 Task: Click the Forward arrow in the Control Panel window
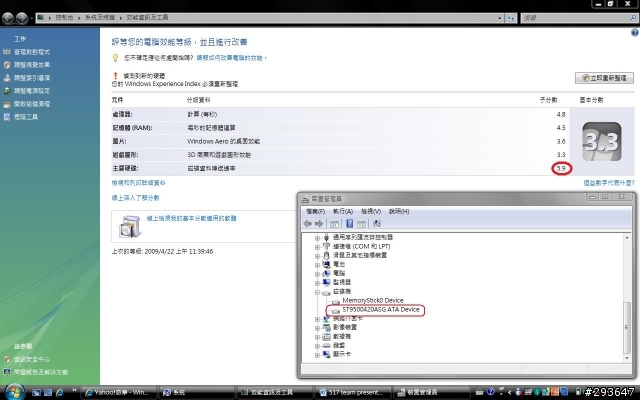(22, 18)
